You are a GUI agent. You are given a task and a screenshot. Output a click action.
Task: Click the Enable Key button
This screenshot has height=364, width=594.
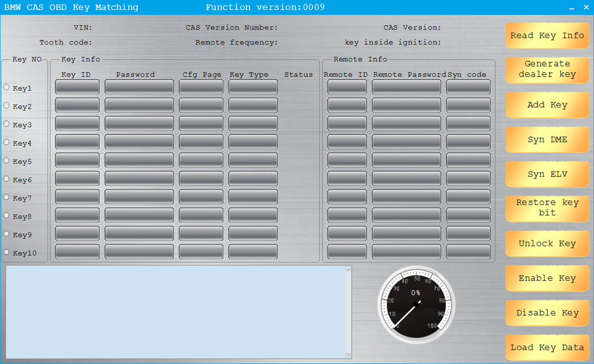pyautogui.click(x=547, y=278)
